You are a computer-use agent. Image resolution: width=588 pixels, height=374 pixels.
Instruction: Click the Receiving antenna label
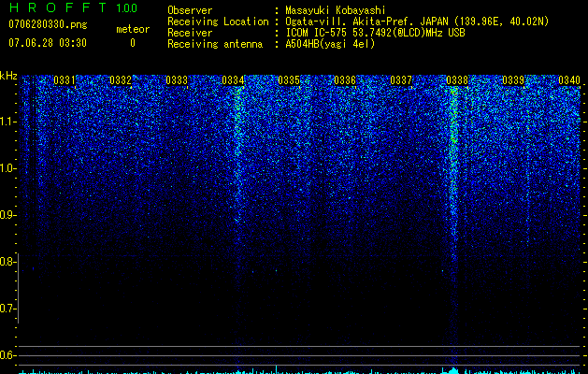pyautogui.click(x=215, y=44)
